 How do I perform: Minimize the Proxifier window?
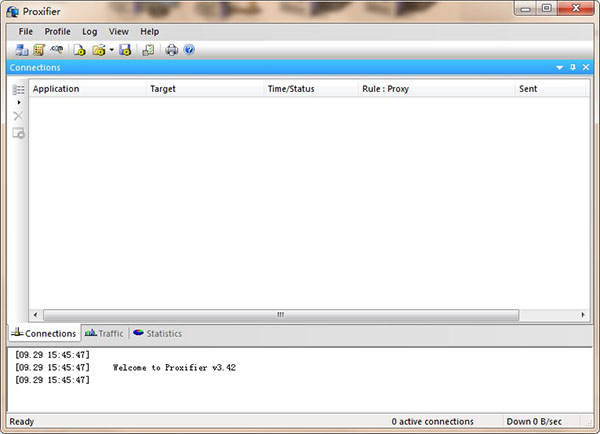pos(525,8)
